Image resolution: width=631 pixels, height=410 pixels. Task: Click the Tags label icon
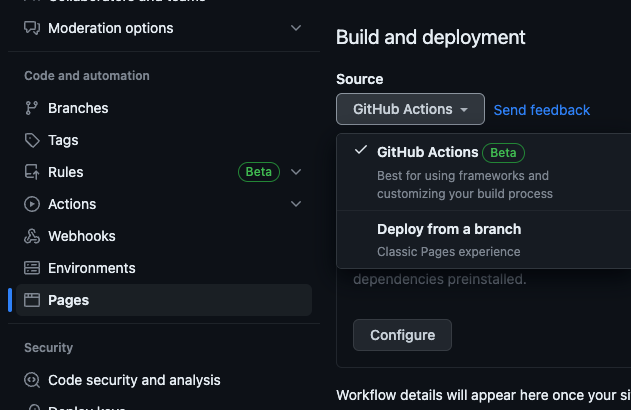[32, 140]
